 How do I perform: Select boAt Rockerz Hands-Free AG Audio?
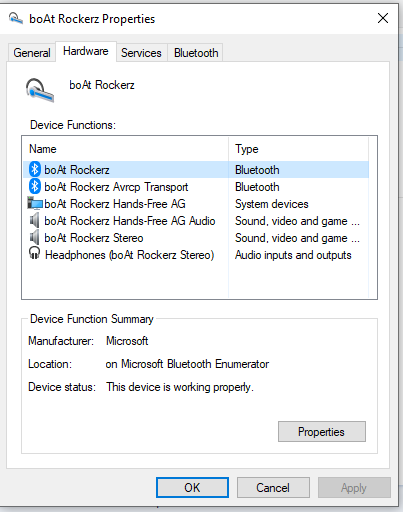pos(130,221)
